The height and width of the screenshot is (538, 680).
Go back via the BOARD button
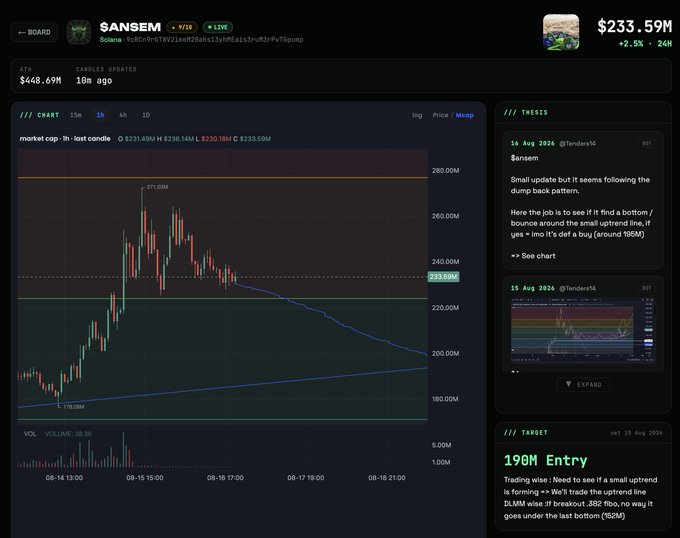pos(34,33)
